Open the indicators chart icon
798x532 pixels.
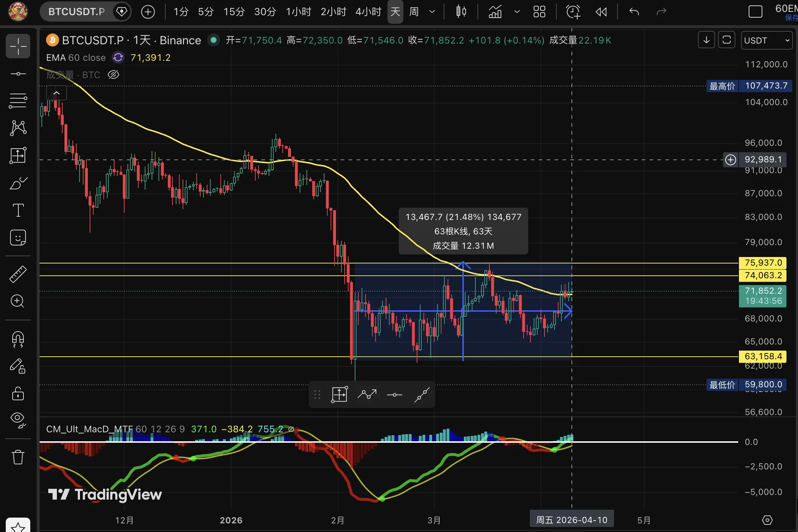click(495, 12)
